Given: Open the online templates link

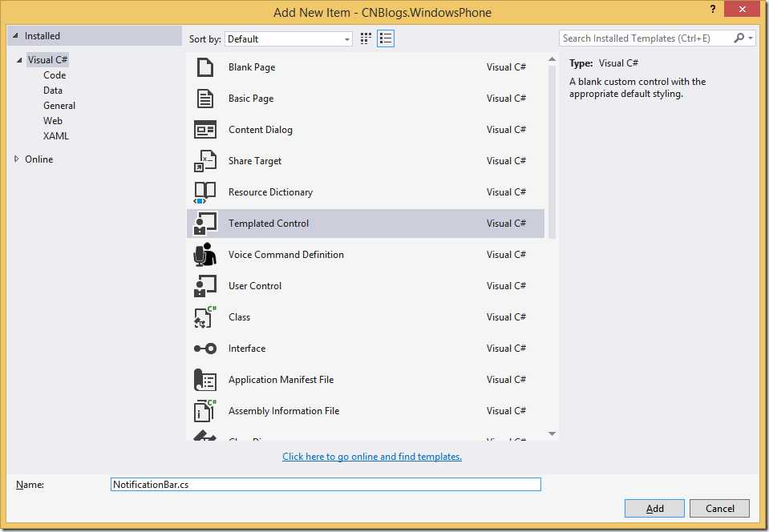Looking at the screenshot, I should click(x=372, y=457).
